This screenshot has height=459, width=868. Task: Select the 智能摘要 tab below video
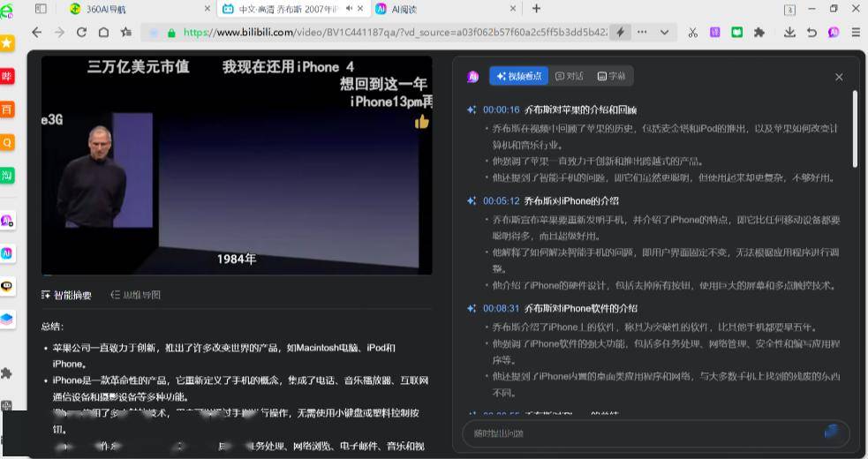click(x=66, y=295)
